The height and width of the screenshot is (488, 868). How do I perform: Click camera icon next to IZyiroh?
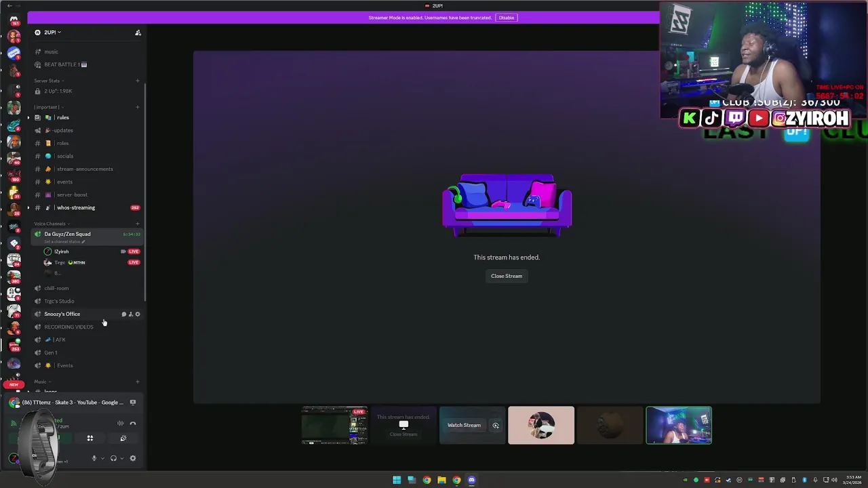tap(123, 251)
